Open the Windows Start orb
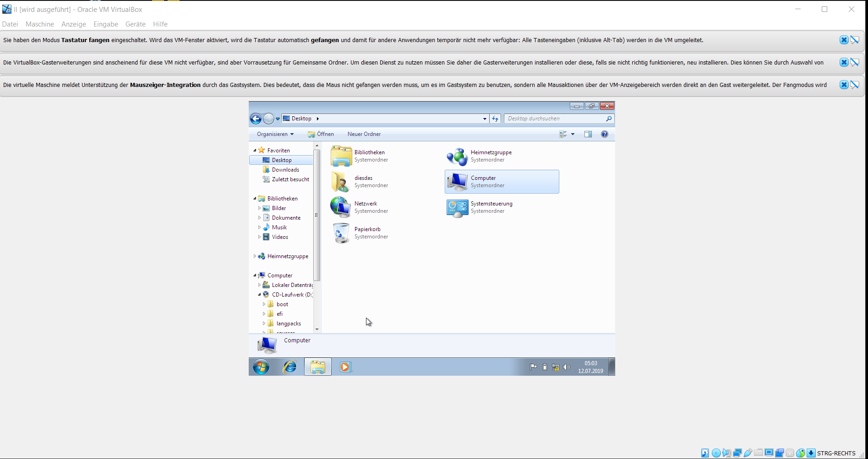Image resolution: width=868 pixels, height=459 pixels. click(261, 367)
